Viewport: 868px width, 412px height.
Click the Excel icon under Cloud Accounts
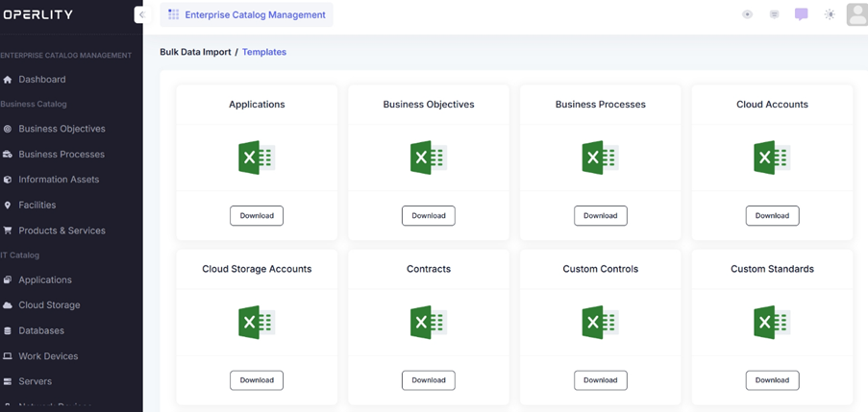(772, 158)
